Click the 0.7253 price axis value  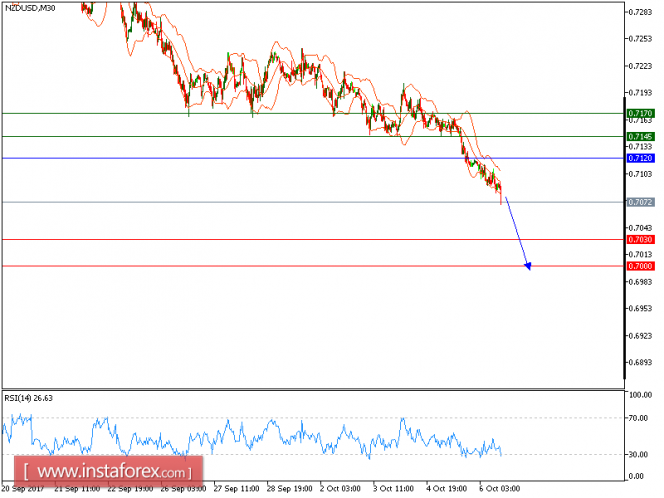coord(640,39)
